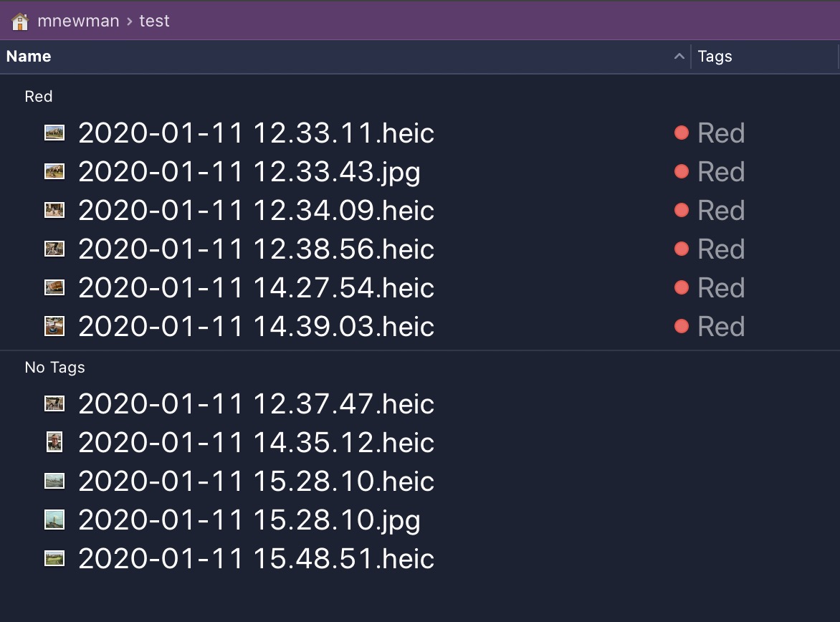Click thumbnail icon of 2020-01-11 14.35.12.heic
The width and height of the screenshot is (840, 622).
coord(54,443)
